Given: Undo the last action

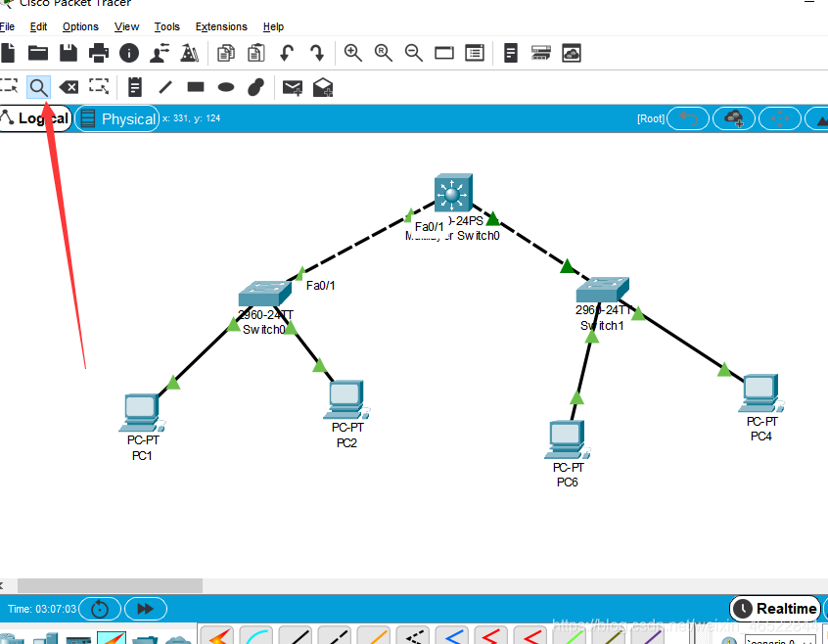Looking at the screenshot, I should pyautogui.click(x=287, y=53).
